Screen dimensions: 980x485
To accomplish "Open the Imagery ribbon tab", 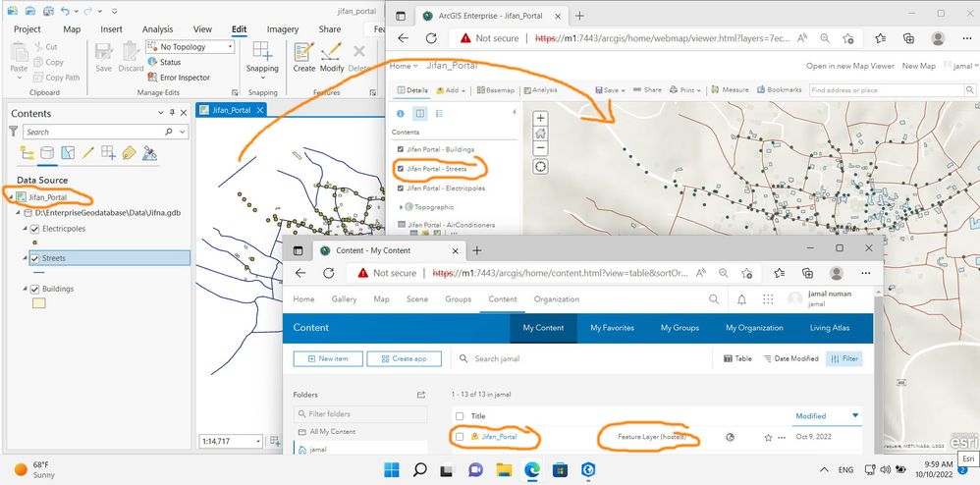I will coord(283,29).
